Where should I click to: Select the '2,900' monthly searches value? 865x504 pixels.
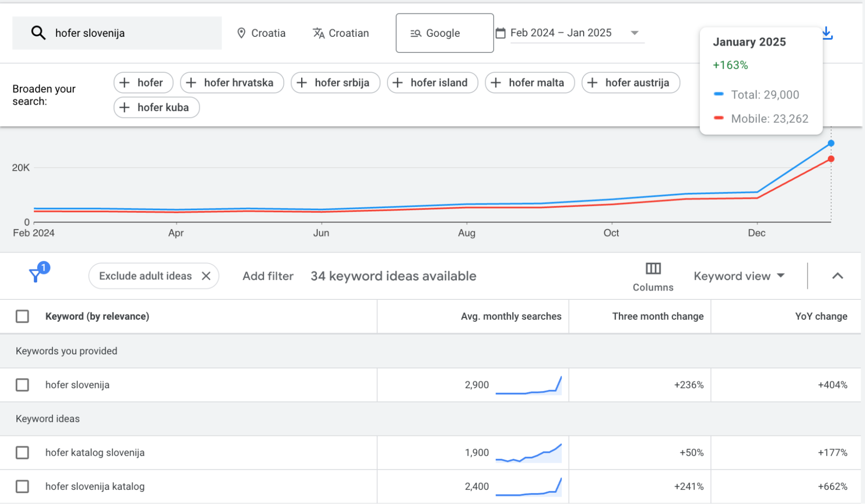tap(476, 385)
